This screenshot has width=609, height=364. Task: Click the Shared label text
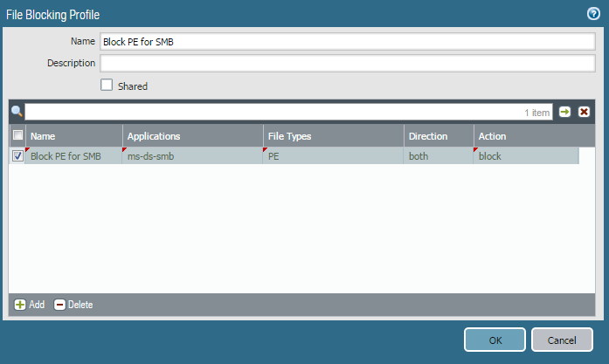point(133,86)
